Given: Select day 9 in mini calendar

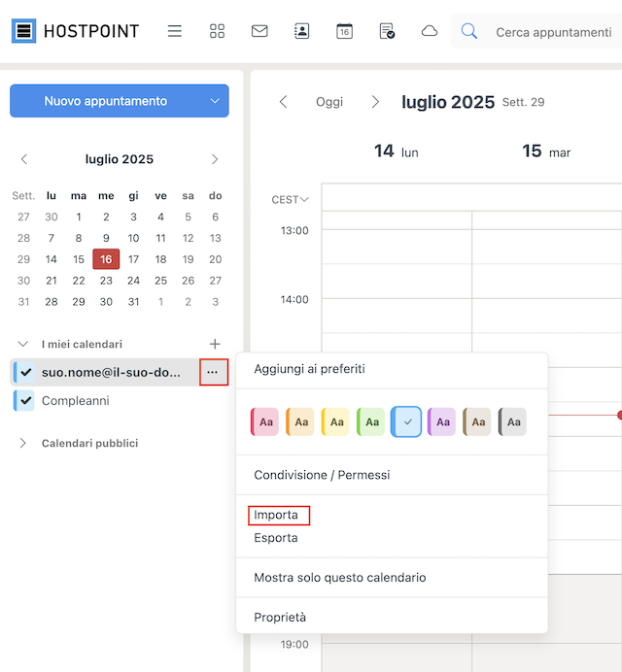Looking at the screenshot, I should click(106, 238).
